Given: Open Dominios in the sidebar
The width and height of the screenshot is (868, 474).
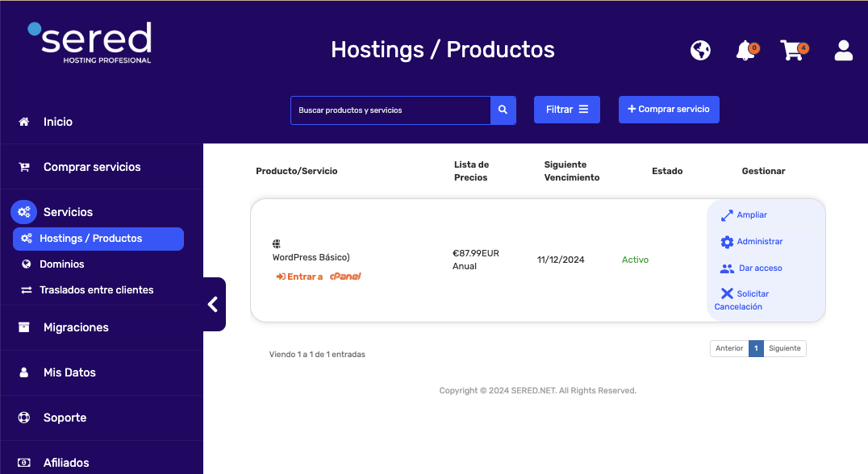Looking at the screenshot, I should click(x=61, y=264).
